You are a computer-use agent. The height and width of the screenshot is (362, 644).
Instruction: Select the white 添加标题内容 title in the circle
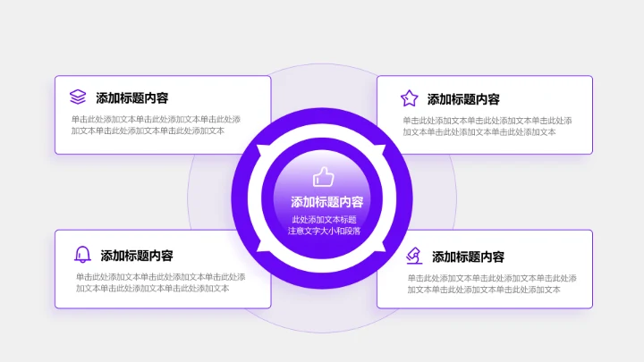(326, 202)
